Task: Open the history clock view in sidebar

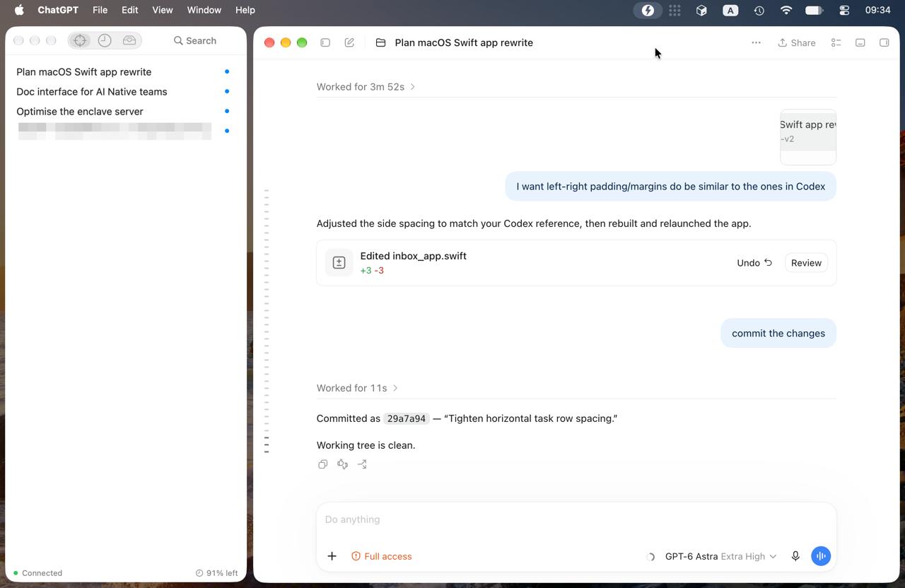Action: coord(105,40)
